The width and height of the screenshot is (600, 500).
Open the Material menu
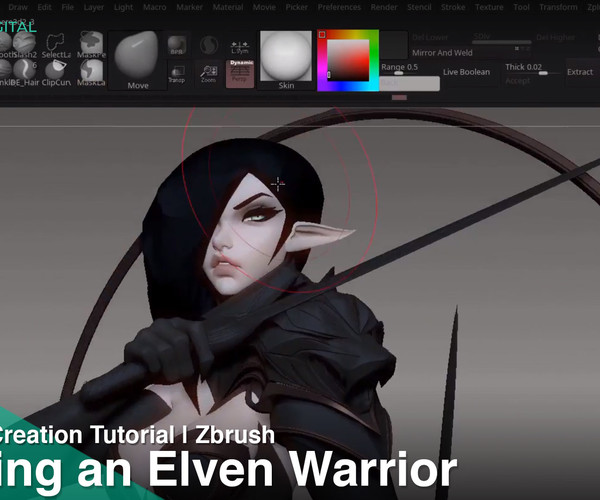point(228,7)
